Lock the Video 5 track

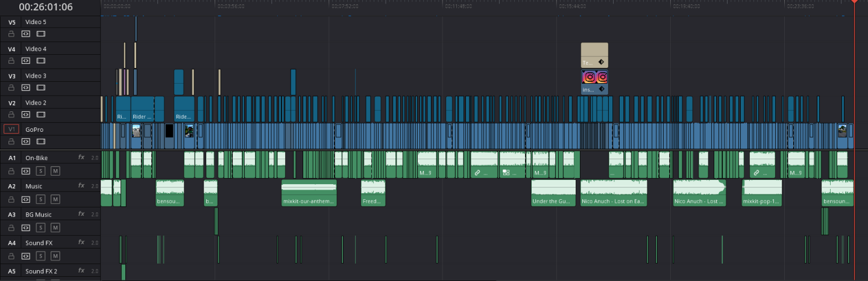tap(11, 34)
